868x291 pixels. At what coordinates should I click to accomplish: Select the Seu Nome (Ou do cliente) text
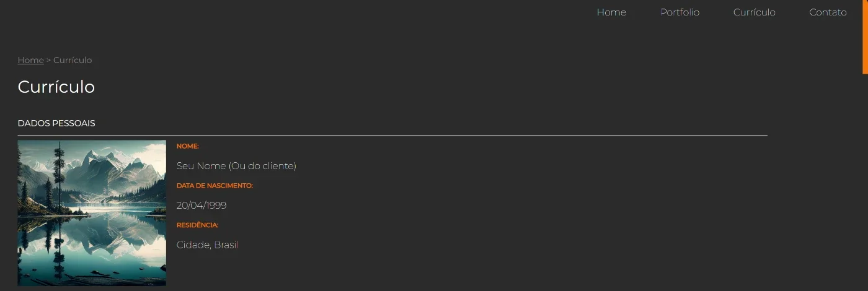click(x=236, y=166)
